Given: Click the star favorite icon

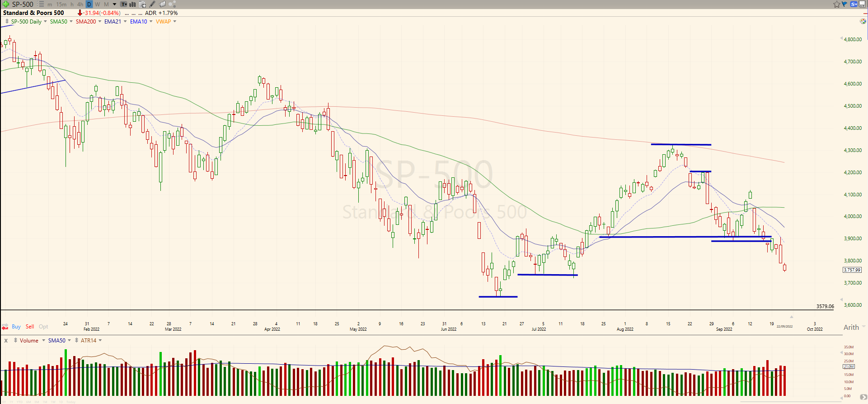Looking at the screenshot, I should (837, 4).
